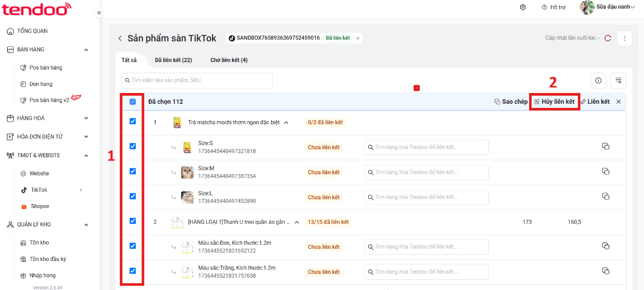
Task: Click the Hủy liên kết button
Action: tap(554, 102)
